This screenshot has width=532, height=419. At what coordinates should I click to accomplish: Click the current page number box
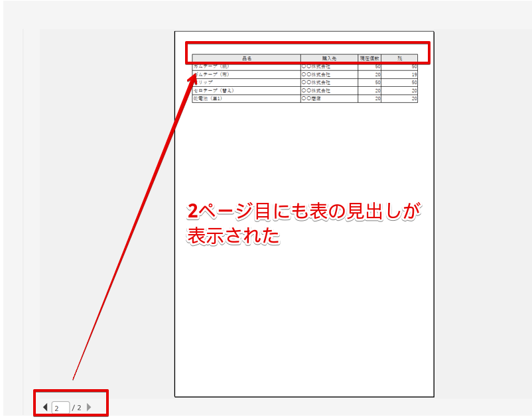point(61,408)
